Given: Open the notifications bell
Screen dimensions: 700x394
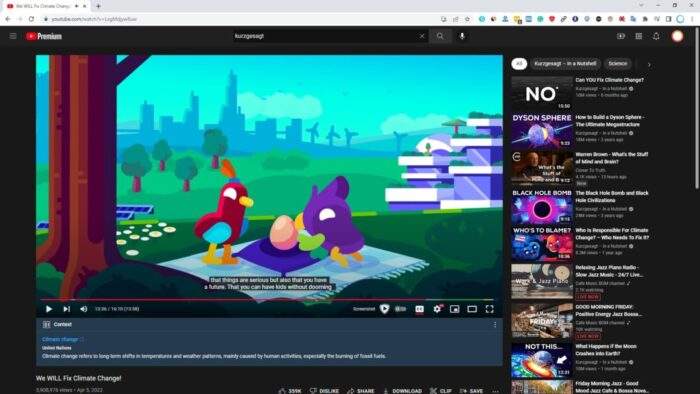Looking at the screenshot, I should [x=656, y=36].
